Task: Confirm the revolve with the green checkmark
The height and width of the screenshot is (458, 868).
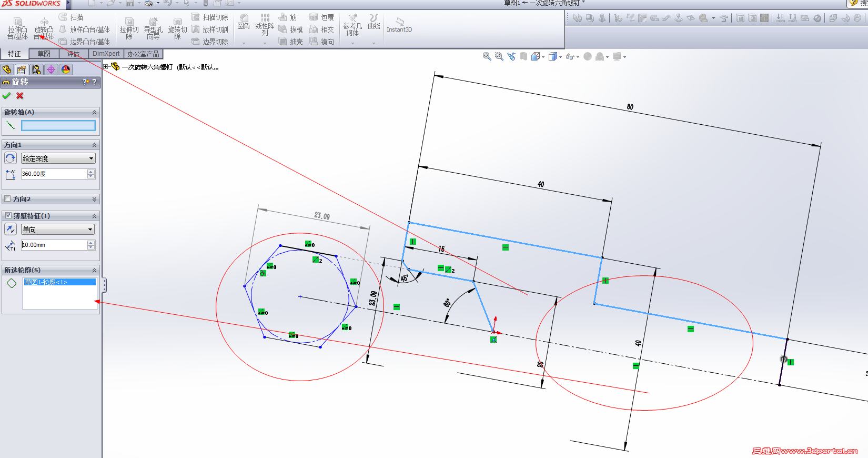Action: tap(6, 96)
